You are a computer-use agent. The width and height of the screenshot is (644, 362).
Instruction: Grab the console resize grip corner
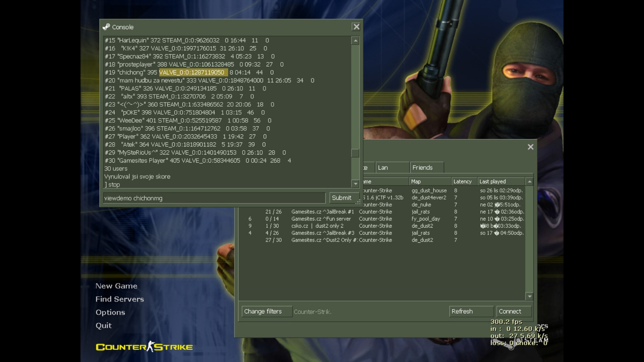359,202
